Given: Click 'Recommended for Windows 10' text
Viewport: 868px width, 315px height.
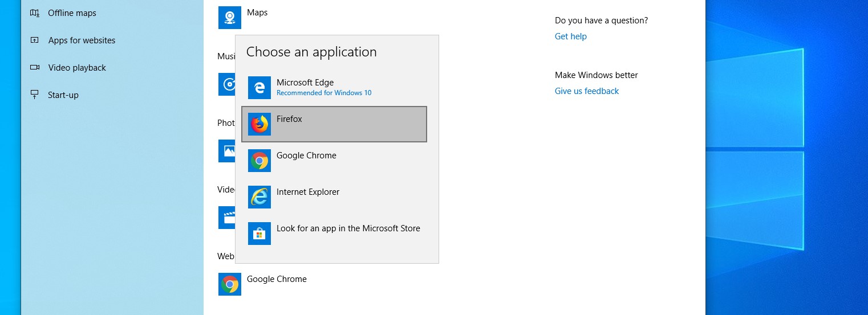Looking at the screenshot, I should [324, 93].
